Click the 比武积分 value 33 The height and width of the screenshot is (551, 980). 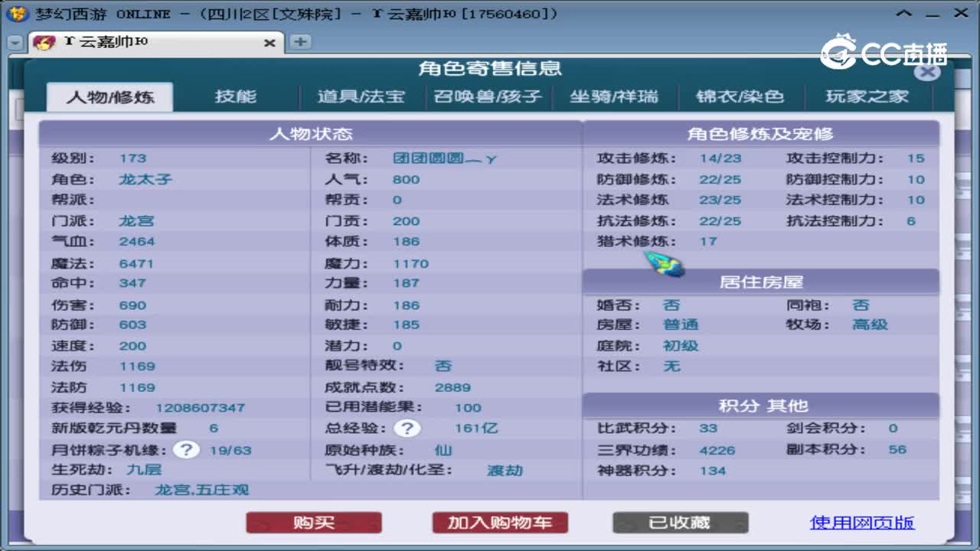(708, 429)
